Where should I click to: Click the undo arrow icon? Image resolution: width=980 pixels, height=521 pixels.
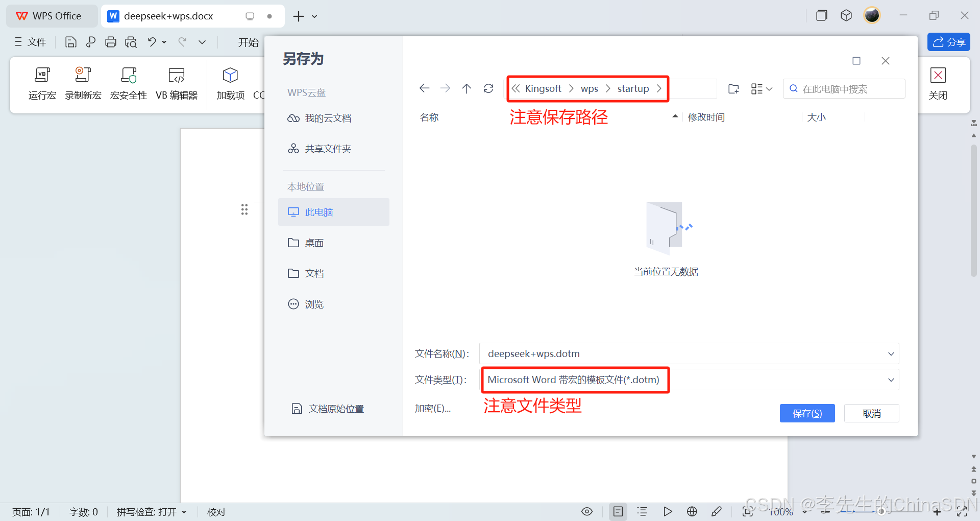coord(152,42)
